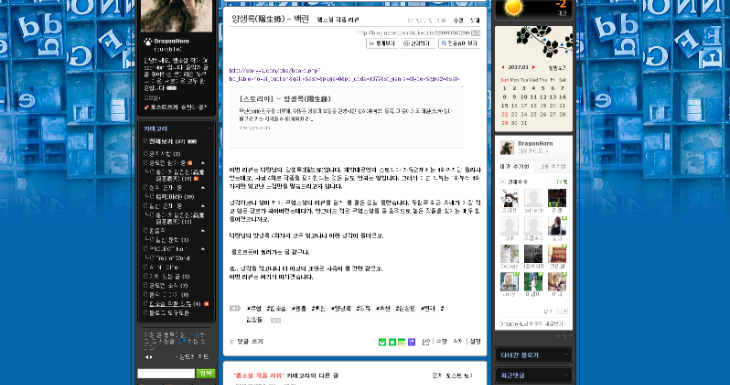Click the purple share icon below the post
The image size is (730, 385).
pos(412,342)
